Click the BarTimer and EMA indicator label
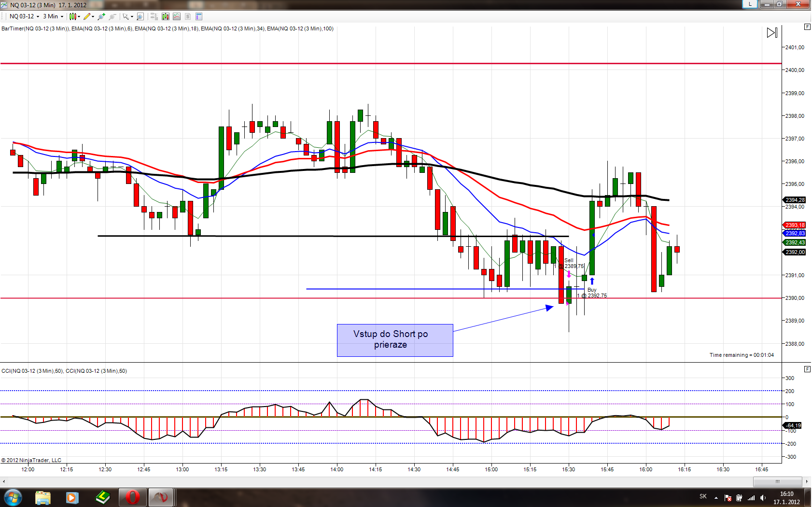Screen dimensions: 812x507 pos(168,28)
